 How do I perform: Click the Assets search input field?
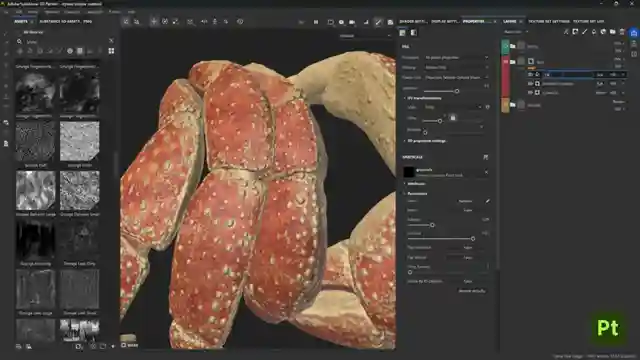[x=65, y=41]
